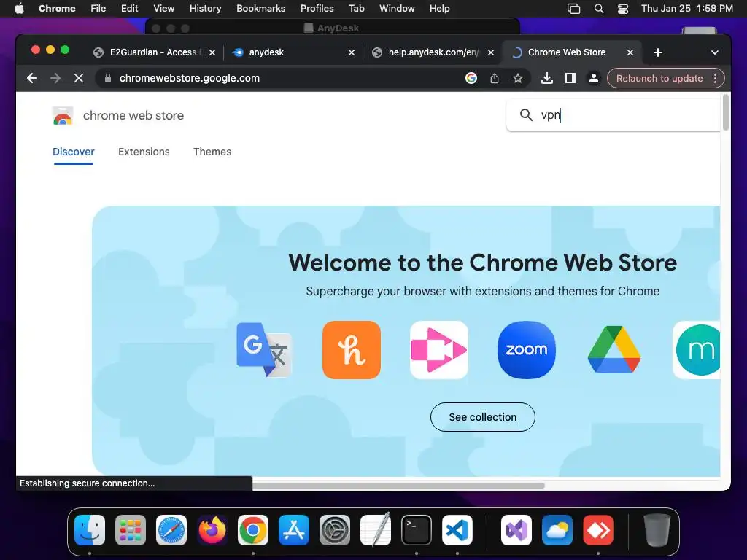Click the store search field with vpn

tap(614, 114)
